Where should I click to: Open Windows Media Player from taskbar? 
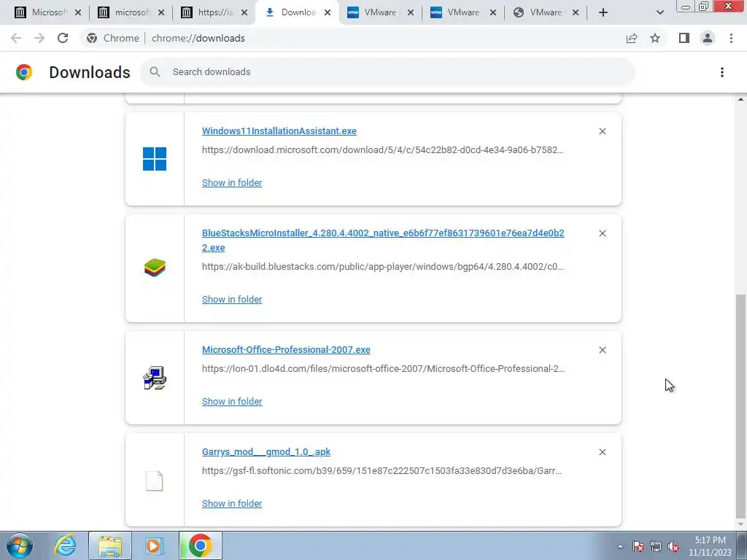[x=153, y=545]
